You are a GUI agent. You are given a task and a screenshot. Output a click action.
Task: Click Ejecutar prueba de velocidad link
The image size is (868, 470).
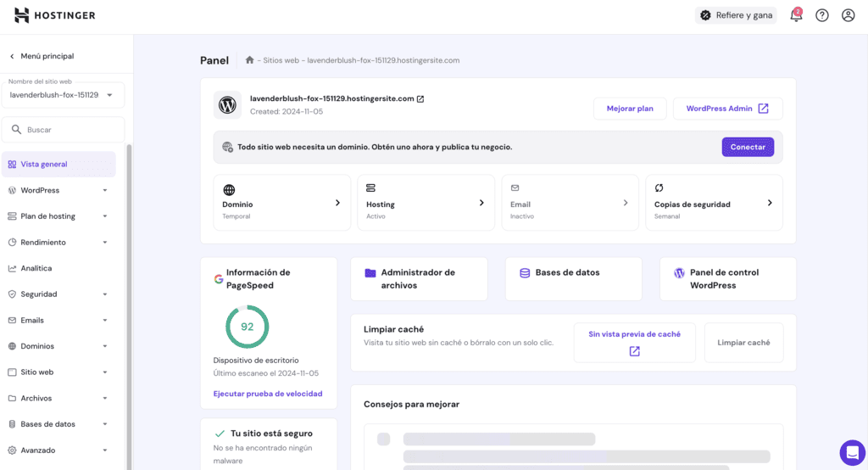click(268, 394)
